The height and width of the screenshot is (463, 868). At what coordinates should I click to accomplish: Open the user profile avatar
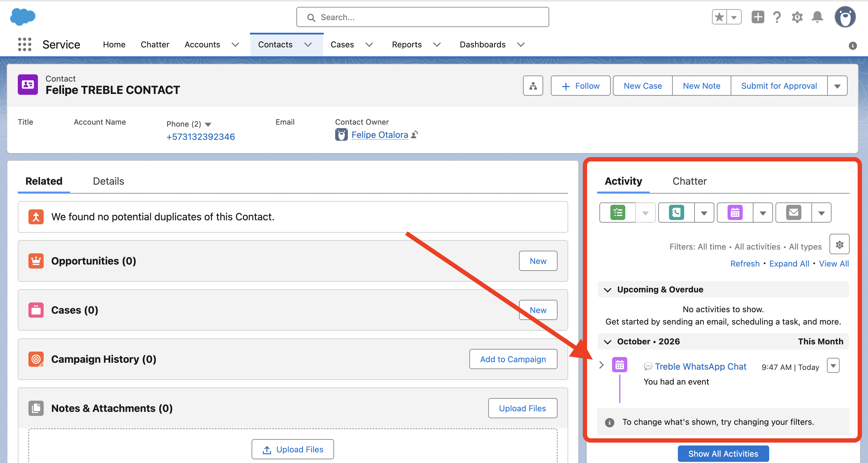pyautogui.click(x=845, y=17)
